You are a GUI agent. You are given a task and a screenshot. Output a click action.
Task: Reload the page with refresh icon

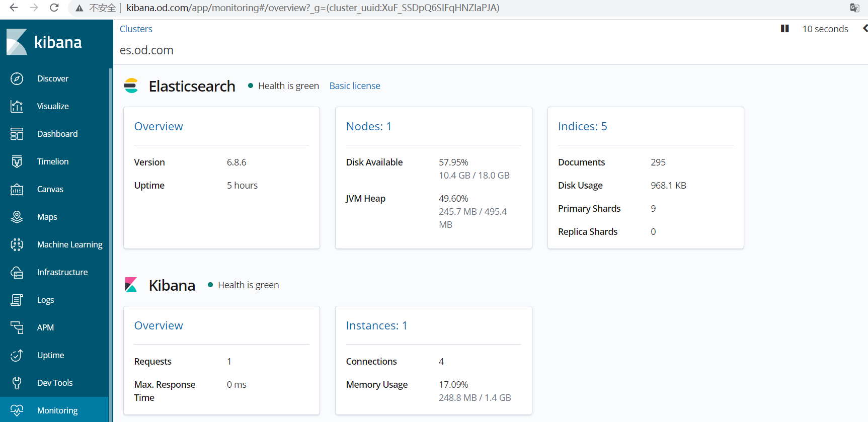(54, 8)
